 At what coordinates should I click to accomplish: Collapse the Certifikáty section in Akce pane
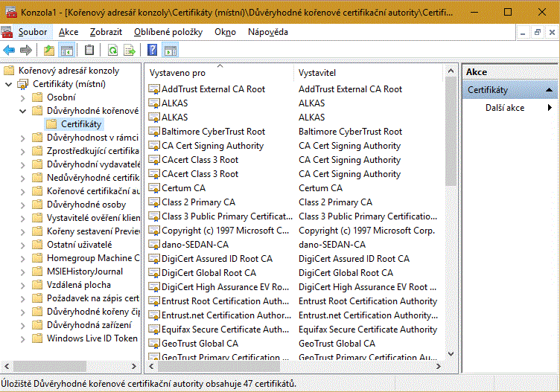tap(548, 90)
